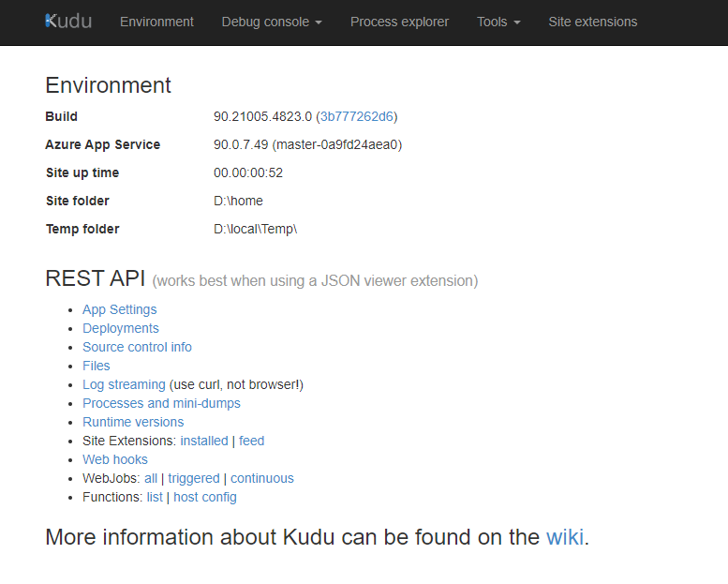Viewport: 728px width, 584px height.
Task: Click the Kudu logo
Action: point(68,22)
